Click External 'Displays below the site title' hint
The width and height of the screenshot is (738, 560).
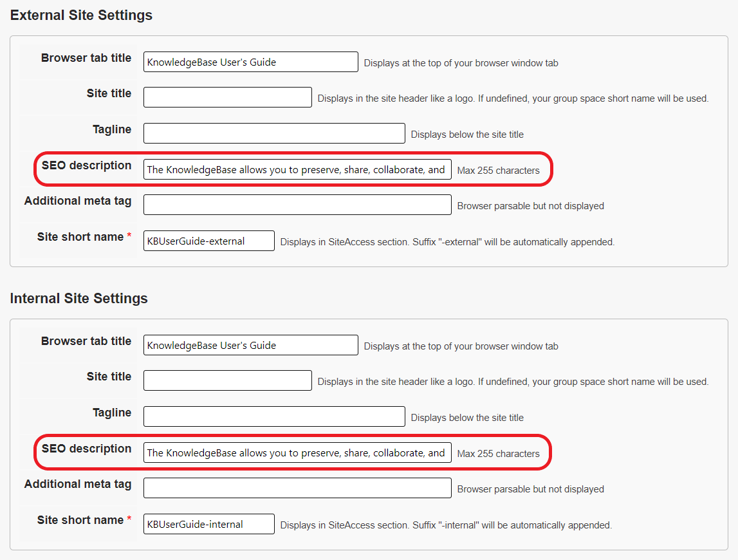pyautogui.click(x=467, y=135)
